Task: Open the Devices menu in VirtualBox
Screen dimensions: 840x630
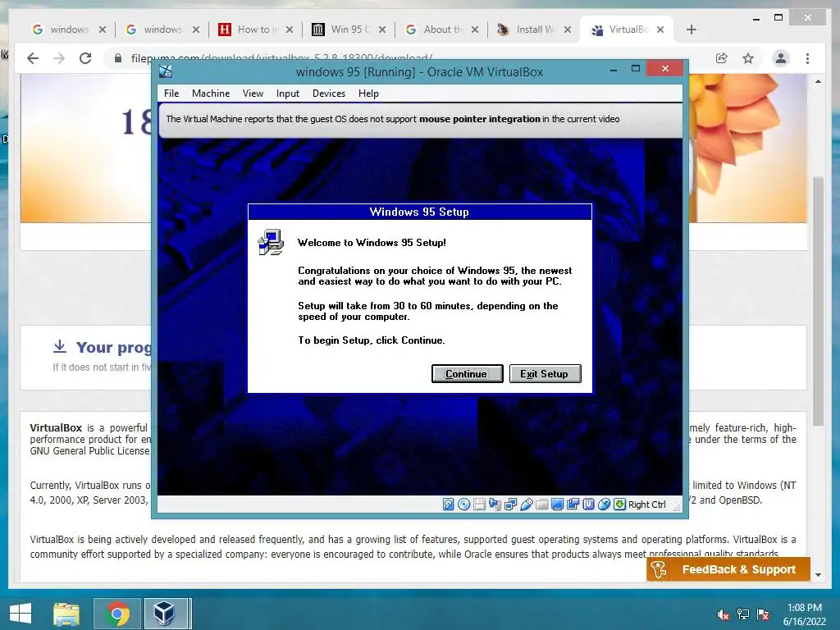Action: [328, 94]
